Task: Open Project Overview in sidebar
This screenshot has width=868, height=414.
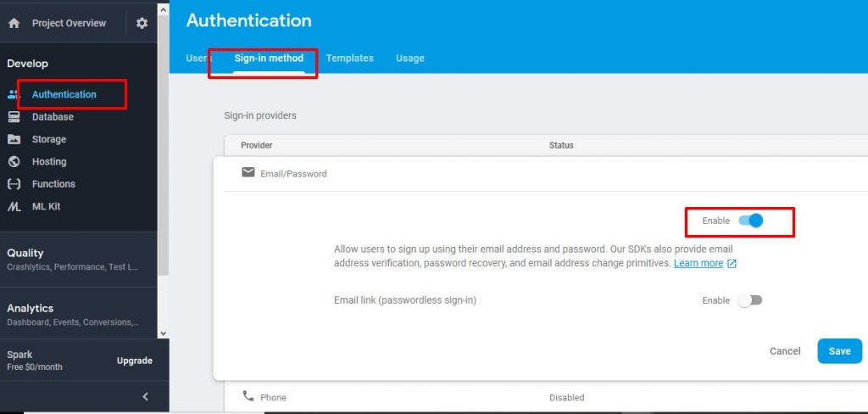Action: pos(69,23)
